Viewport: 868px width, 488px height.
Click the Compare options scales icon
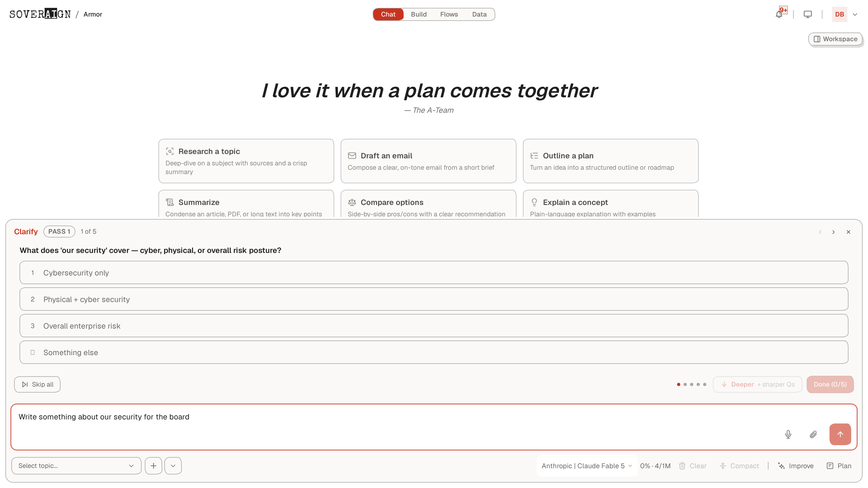click(352, 202)
